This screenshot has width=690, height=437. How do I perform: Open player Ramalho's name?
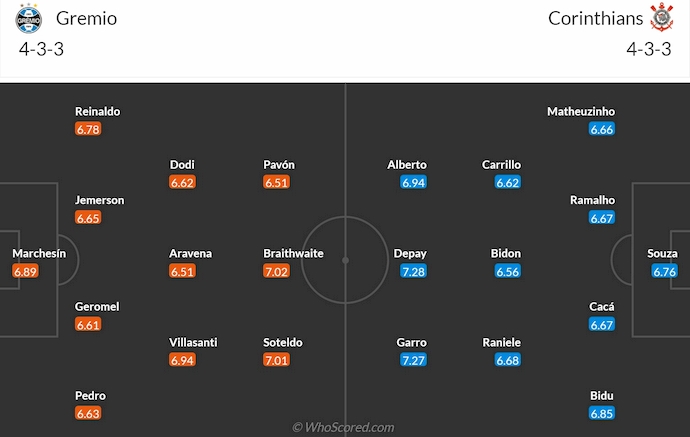coord(593,200)
